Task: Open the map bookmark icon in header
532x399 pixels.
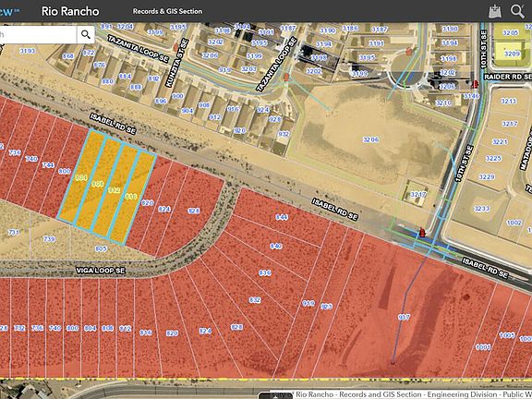Action: click(495, 11)
